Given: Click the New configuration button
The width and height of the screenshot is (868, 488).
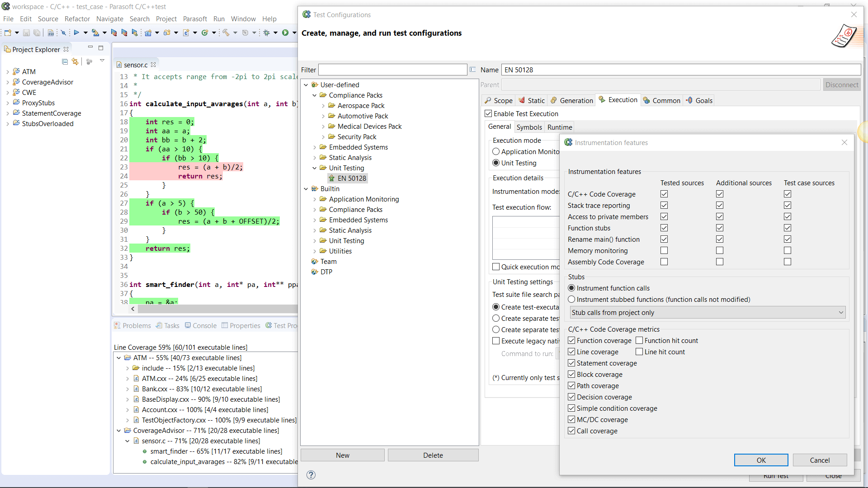Looking at the screenshot, I should tap(343, 455).
